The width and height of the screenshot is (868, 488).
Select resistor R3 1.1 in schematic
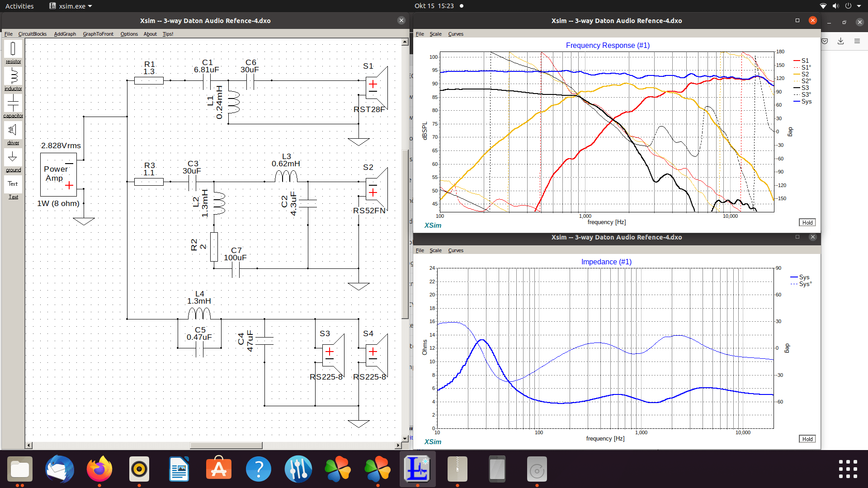[x=149, y=182]
